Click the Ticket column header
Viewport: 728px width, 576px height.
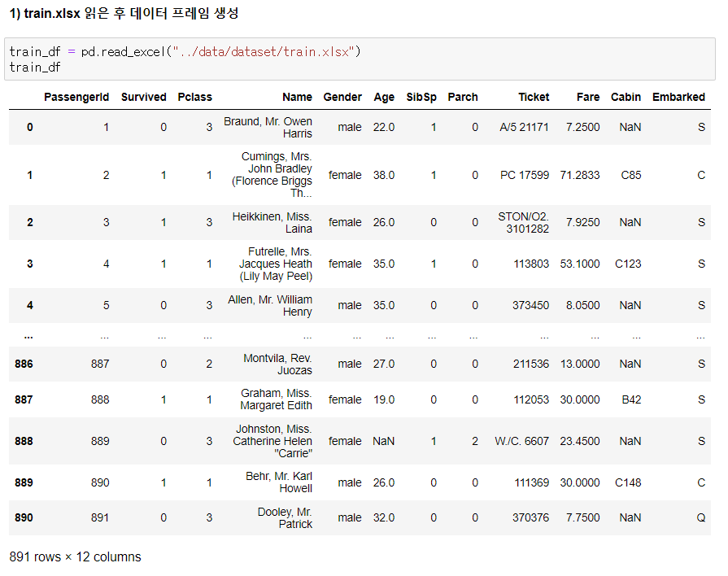coord(534,97)
